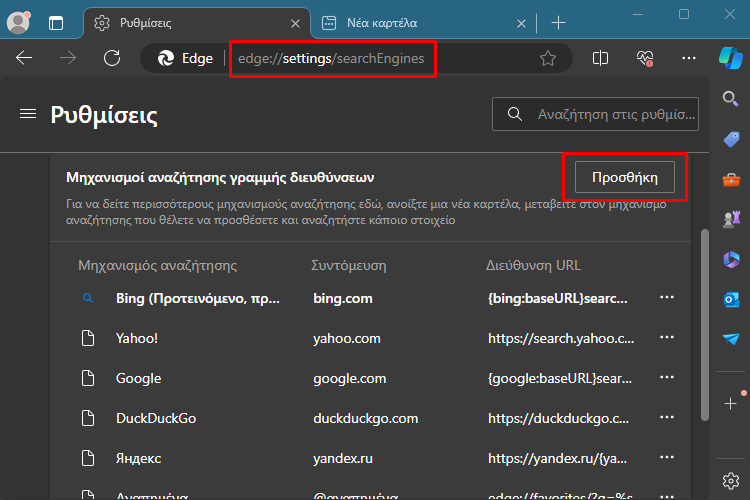The width and height of the screenshot is (750, 500).
Task: Open sidebar settings gear icon
Action: click(731, 481)
